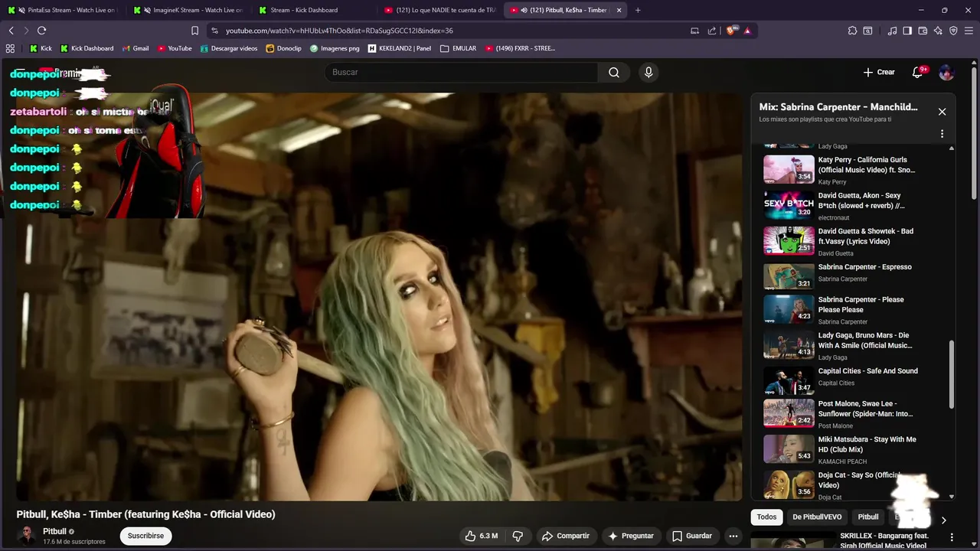This screenshot has height=551, width=980.
Task: Open the Mix playlist three-dot options
Action: coord(942,134)
